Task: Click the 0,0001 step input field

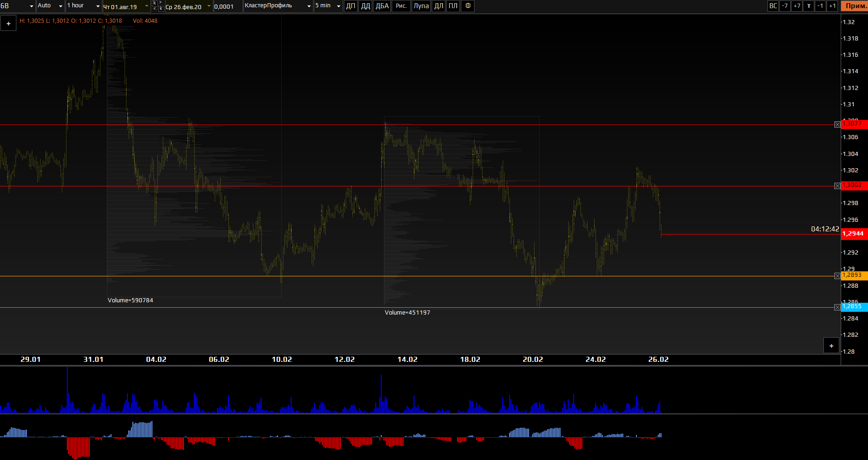Action: tap(227, 6)
